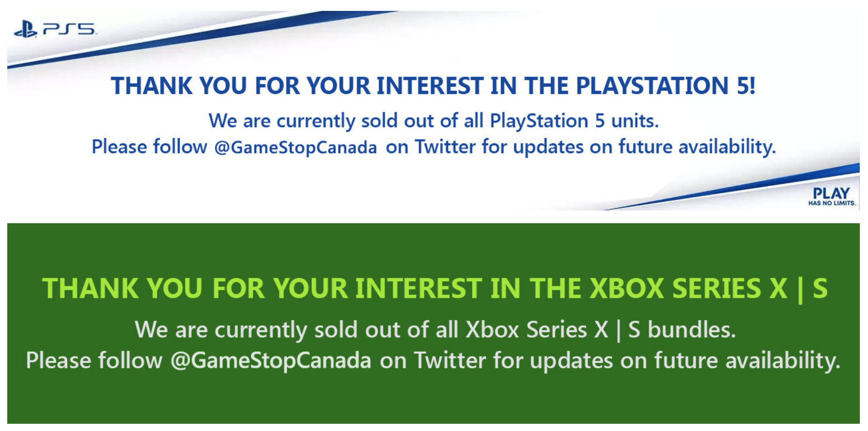Click the PlayStation symbol icon

25,30
